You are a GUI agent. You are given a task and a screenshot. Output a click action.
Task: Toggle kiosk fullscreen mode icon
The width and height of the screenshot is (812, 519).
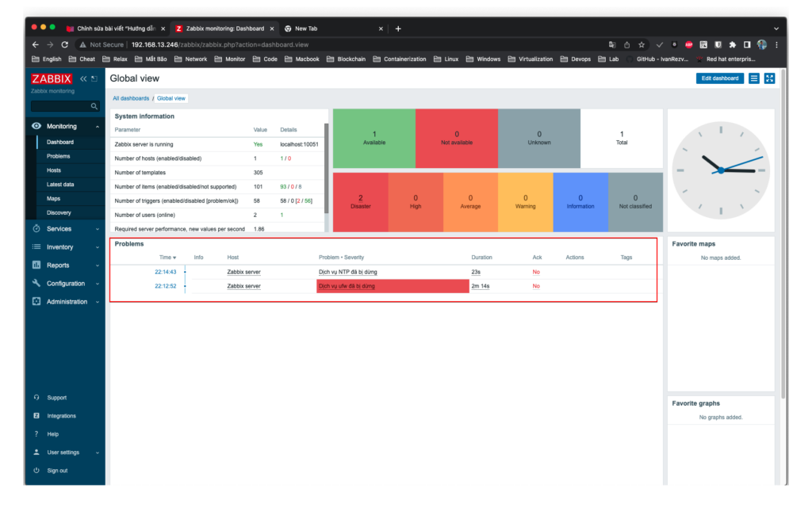tap(769, 78)
